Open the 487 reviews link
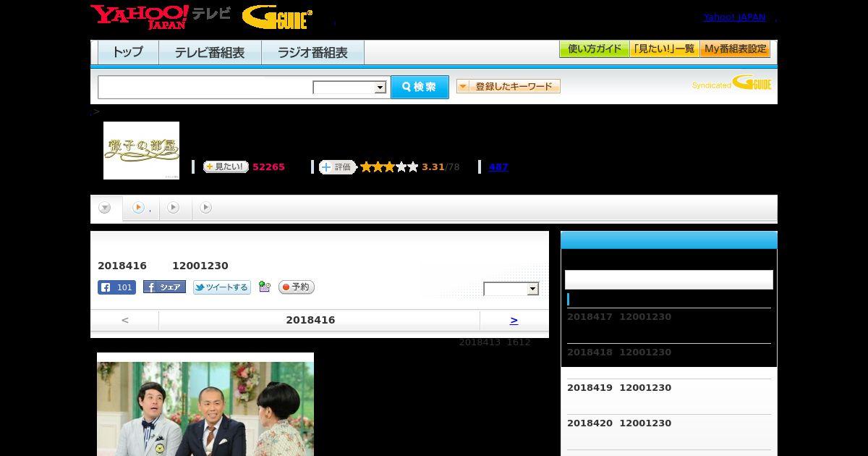868x456 pixels. tap(498, 167)
